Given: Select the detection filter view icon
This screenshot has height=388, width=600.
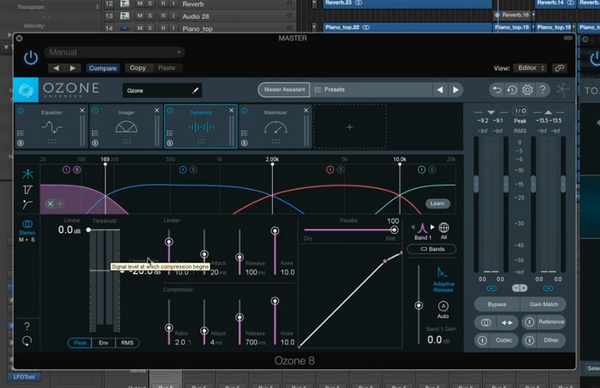Looking at the screenshot, I should coord(27,205).
